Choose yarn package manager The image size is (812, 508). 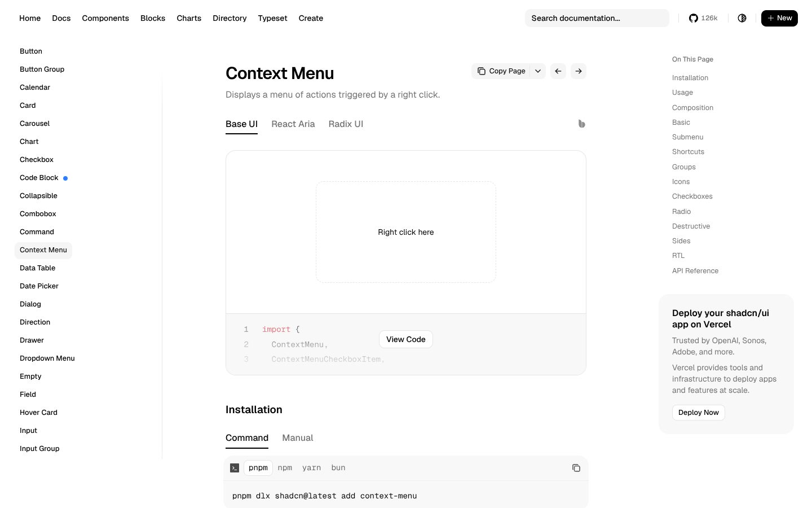(x=311, y=468)
